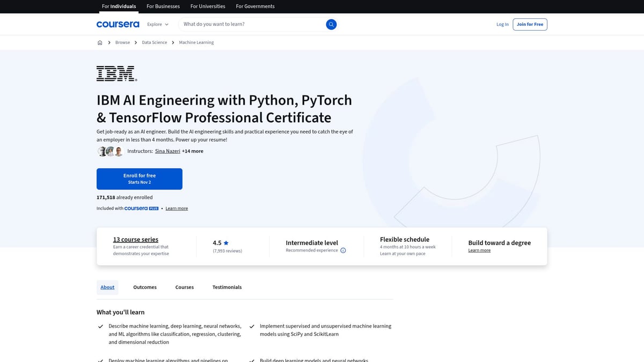644x362 pixels.
Task: Switch to For Governments tab
Action: click(x=255, y=6)
